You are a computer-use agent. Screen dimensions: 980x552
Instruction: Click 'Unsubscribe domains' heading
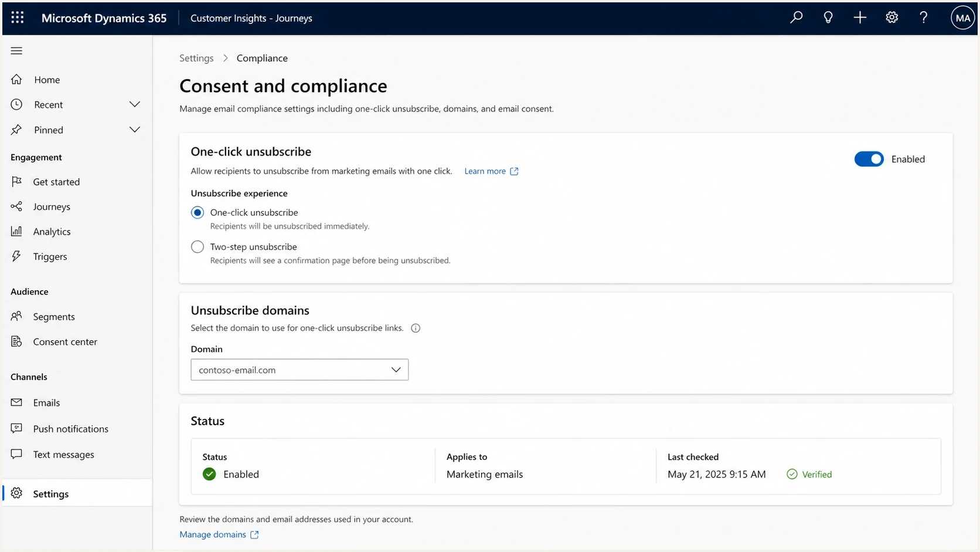tap(250, 310)
